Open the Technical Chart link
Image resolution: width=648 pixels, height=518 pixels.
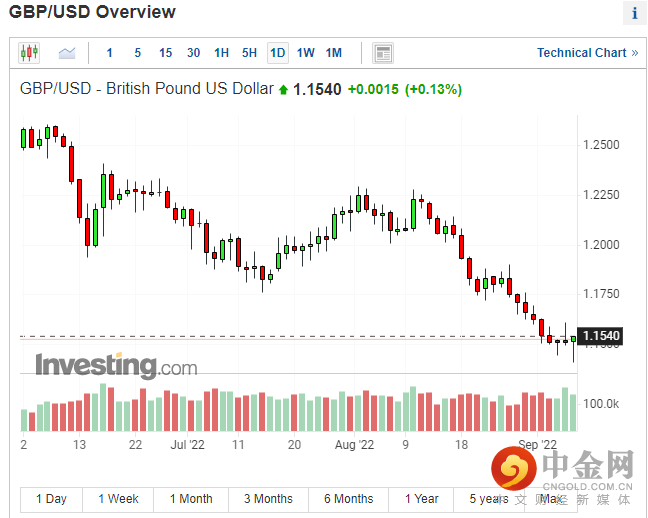(x=581, y=53)
